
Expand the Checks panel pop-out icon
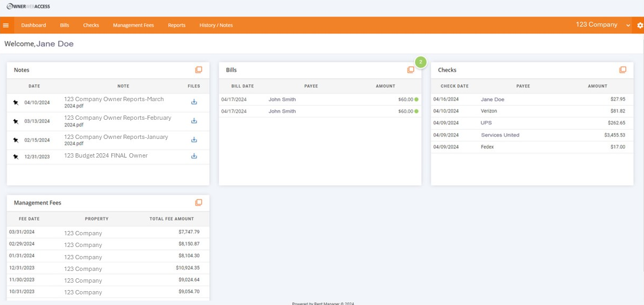coord(623,70)
